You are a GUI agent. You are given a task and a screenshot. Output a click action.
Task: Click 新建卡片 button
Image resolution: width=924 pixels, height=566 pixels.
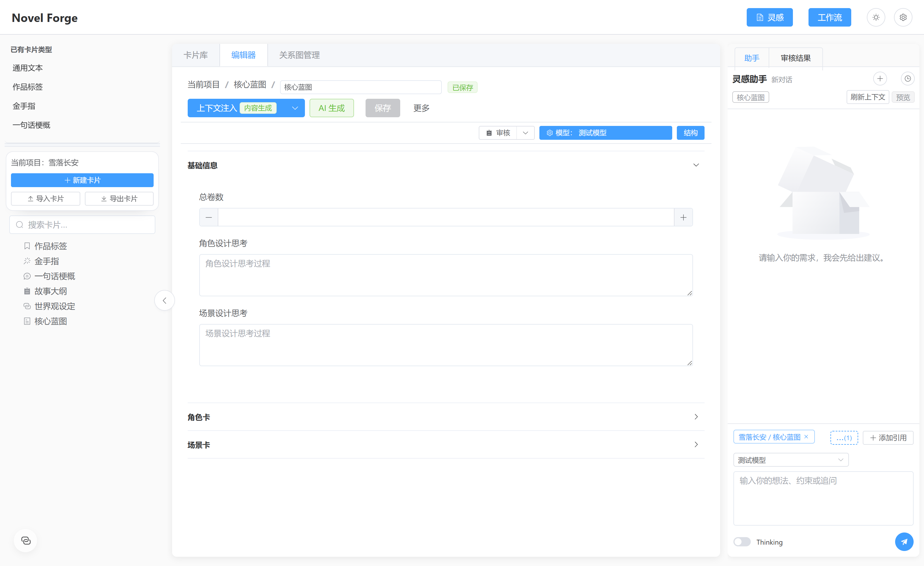pyautogui.click(x=82, y=180)
